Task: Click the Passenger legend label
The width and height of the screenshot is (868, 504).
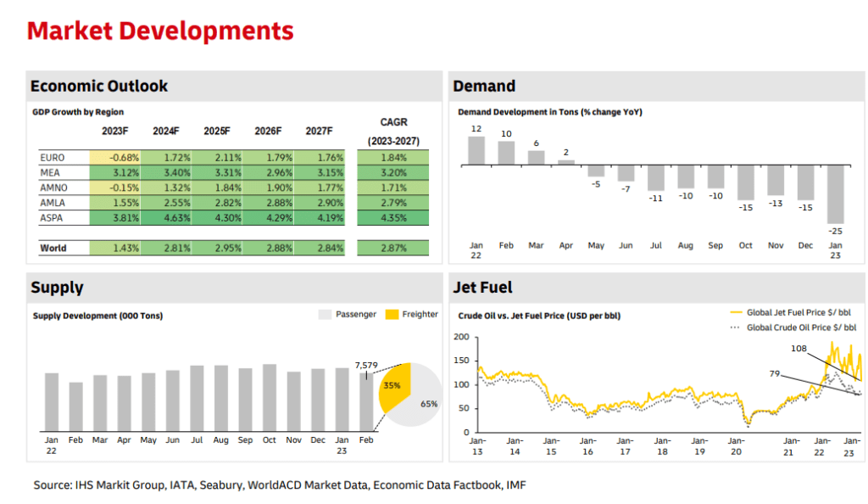Action: 355,314
